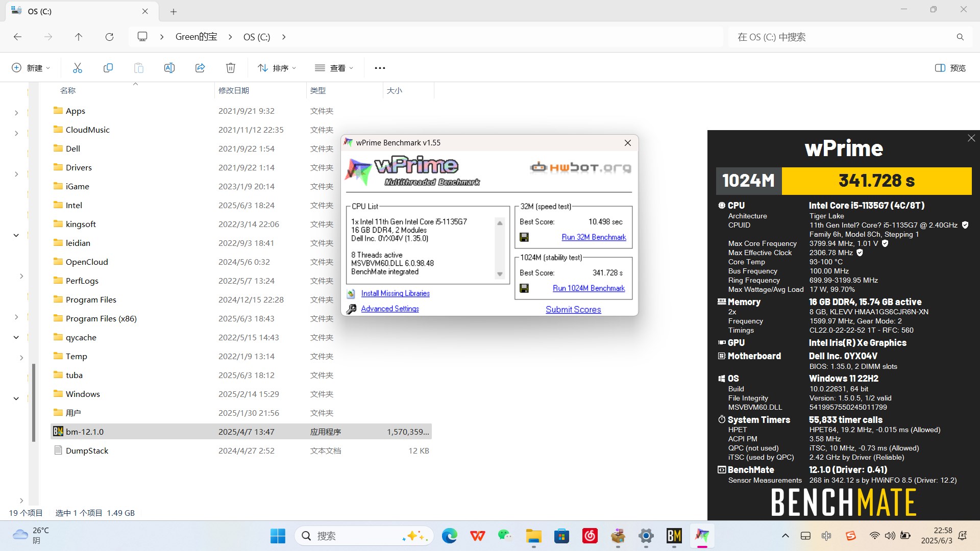980x551 pixels.
Task: Click the save icon beside 32M Best Score
Action: [x=524, y=237]
